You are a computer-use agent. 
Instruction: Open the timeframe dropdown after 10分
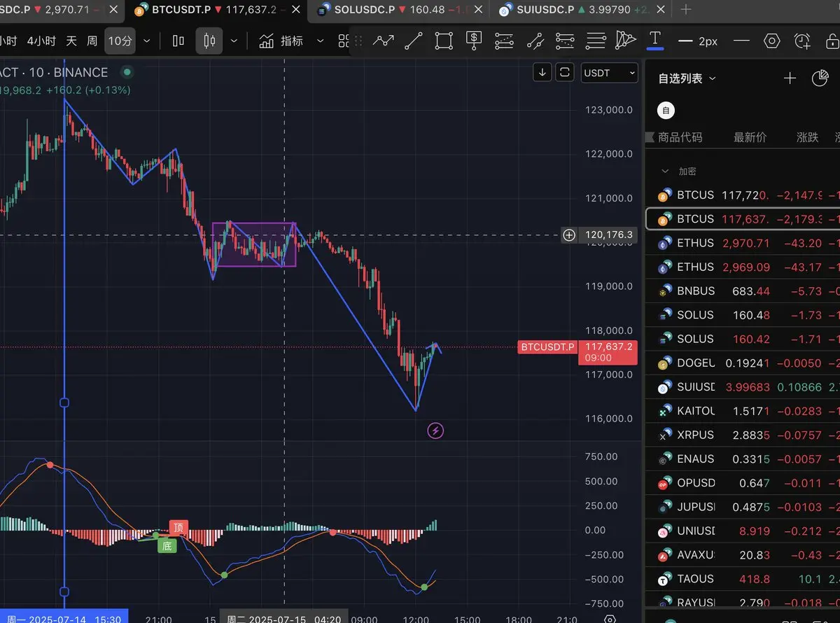146,41
